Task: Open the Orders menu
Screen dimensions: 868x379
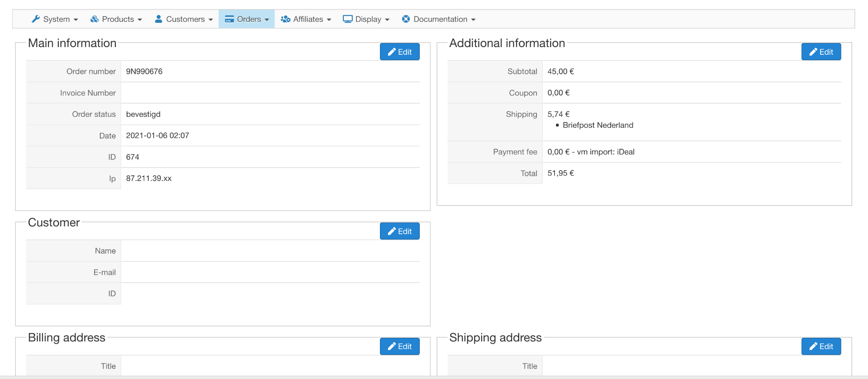Action: pos(248,19)
